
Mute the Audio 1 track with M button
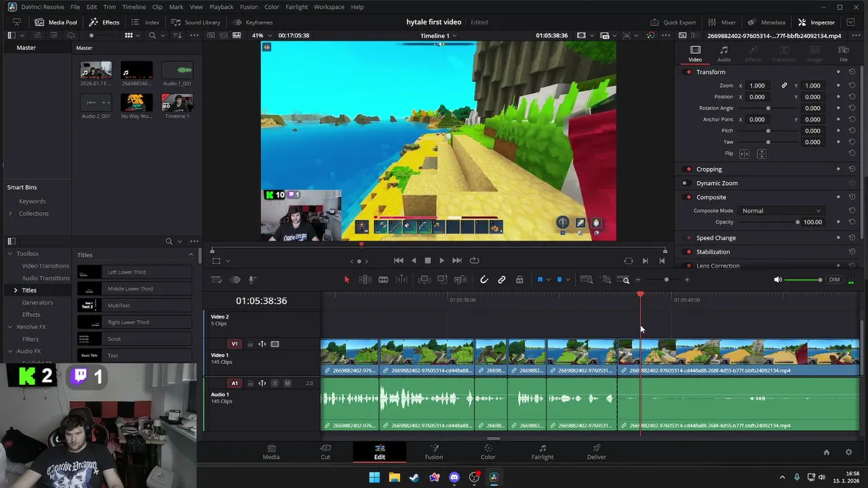point(288,383)
